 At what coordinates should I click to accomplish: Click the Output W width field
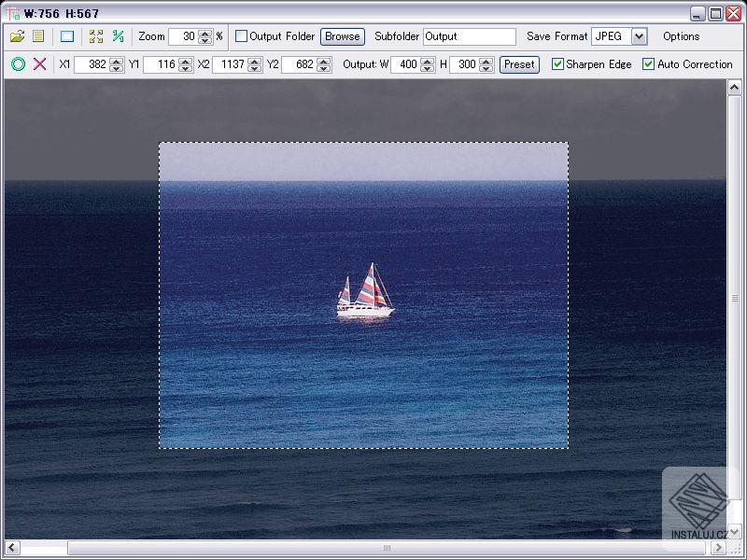click(406, 64)
